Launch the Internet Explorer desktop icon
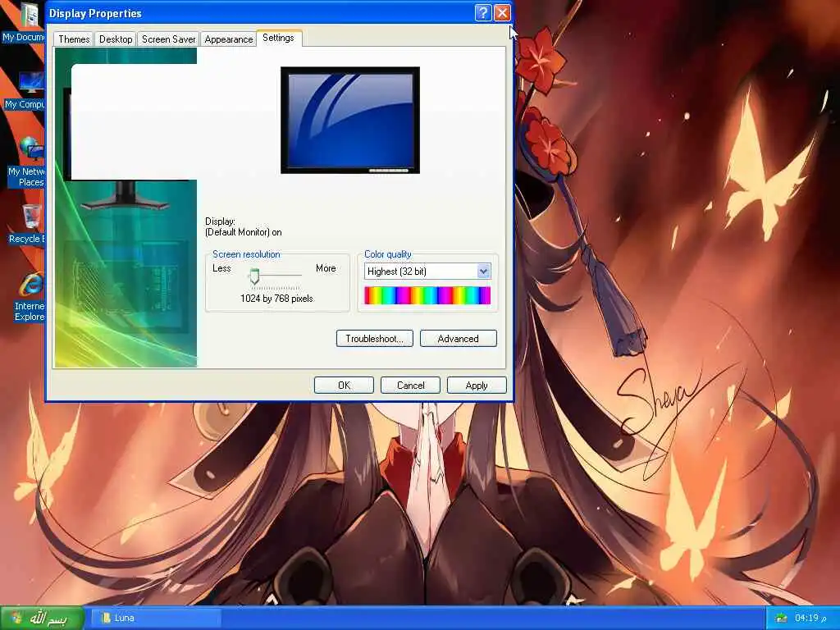The height and width of the screenshot is (630, 840). (29, 297)
